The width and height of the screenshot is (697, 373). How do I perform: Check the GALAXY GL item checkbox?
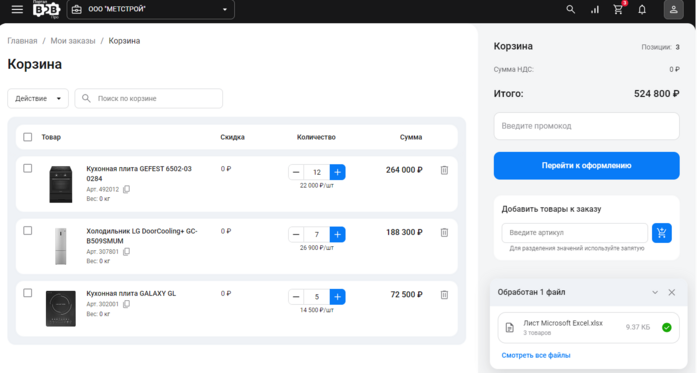28,293
